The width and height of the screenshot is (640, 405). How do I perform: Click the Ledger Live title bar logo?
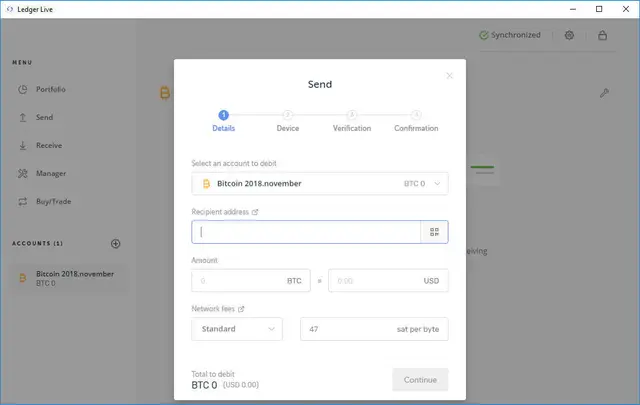(10, 9)
